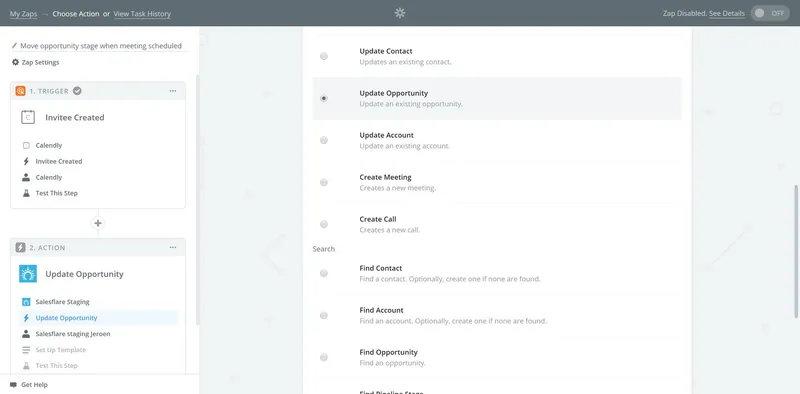Click Choose Action breadcrumb text

(x=76, y=14)
